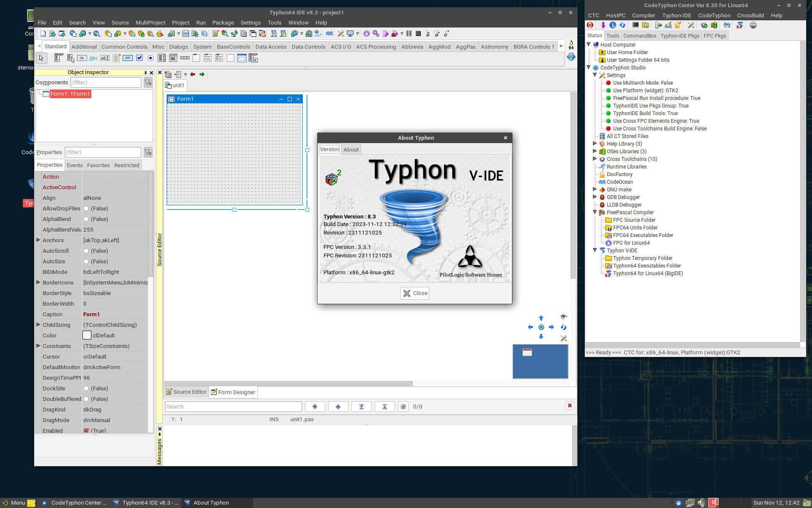Click red back arrow in editor toolbar

192,75
